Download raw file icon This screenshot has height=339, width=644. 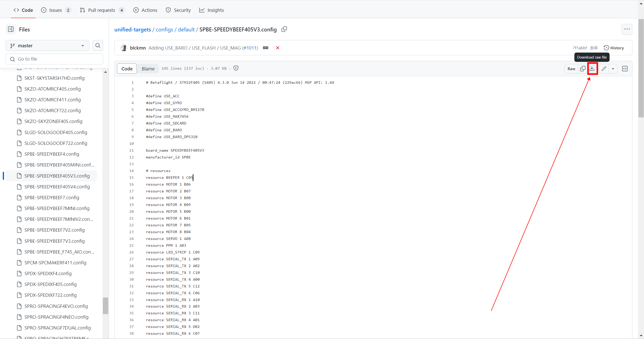592,69
